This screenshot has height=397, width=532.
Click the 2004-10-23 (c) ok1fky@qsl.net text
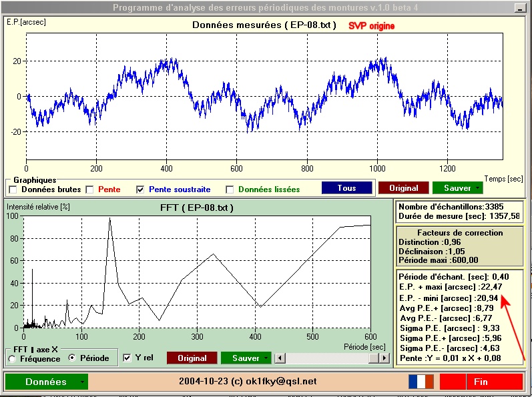pos(248,382)
